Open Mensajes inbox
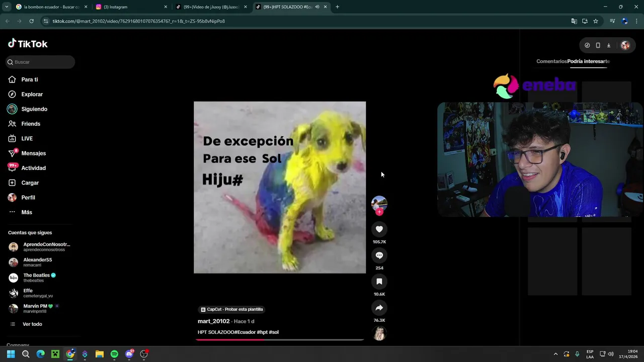Screen dimensions: 644x362 (x=33, y=153)
